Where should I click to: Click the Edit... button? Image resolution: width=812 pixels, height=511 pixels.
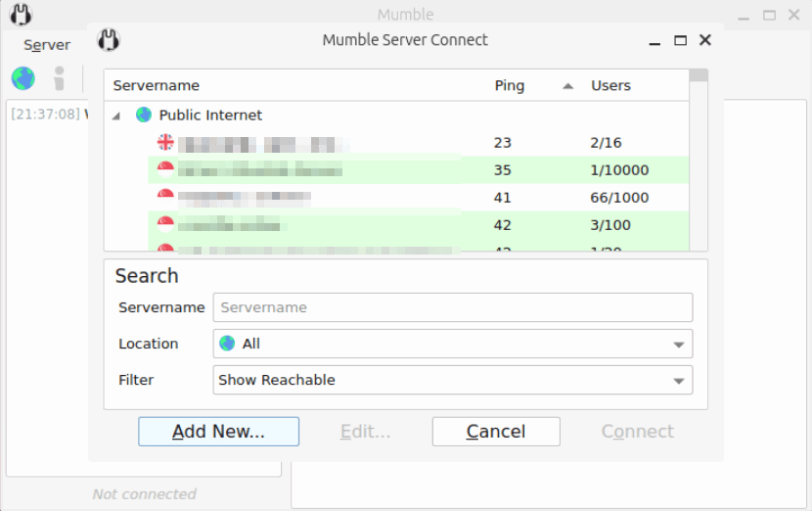coord(366,431)
